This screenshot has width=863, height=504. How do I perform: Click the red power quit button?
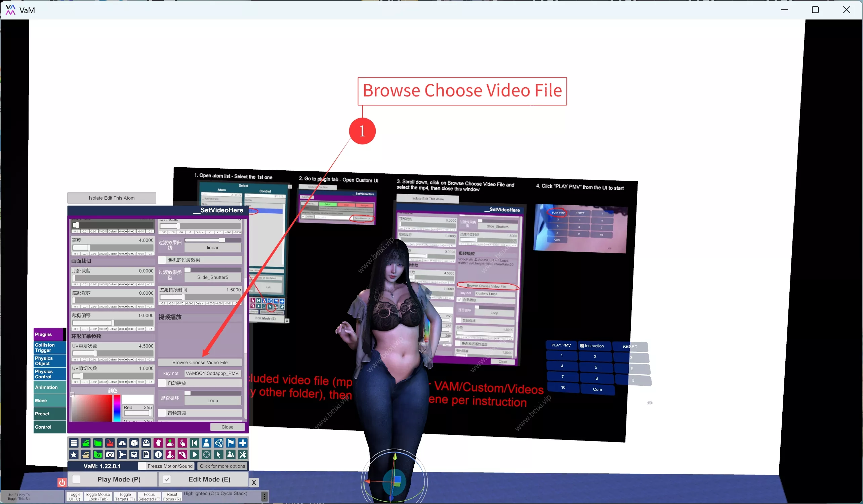(62, 482)
